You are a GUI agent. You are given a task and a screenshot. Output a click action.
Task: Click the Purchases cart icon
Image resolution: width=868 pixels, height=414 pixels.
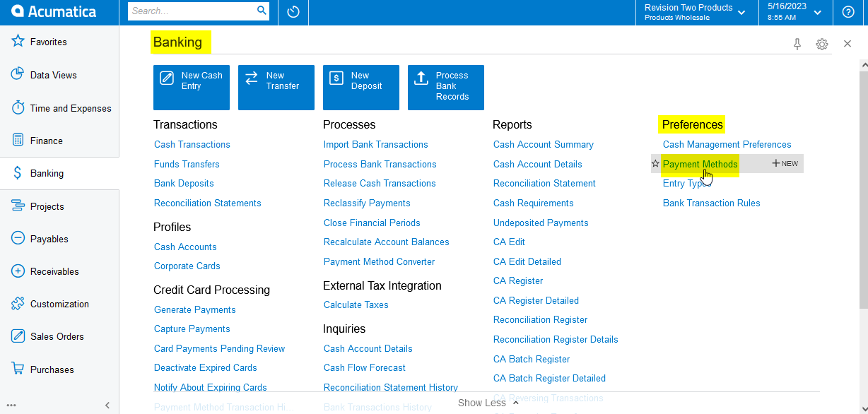18,369
